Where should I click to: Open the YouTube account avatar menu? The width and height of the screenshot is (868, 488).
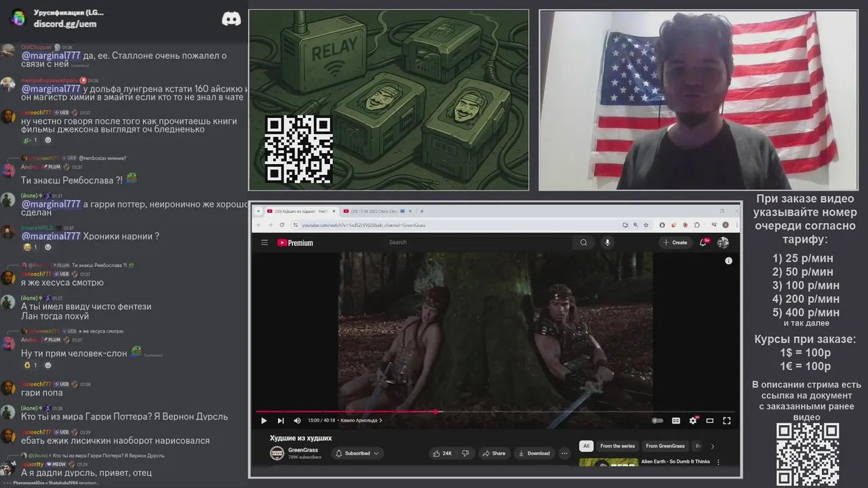pyautogui.click(x=723, y=242)
